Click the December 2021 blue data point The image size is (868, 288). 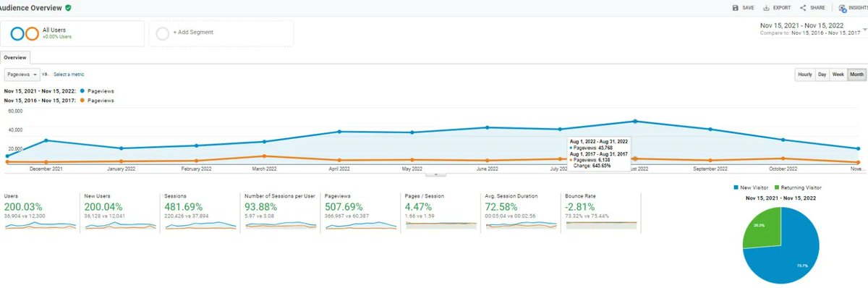coord(46,140)
